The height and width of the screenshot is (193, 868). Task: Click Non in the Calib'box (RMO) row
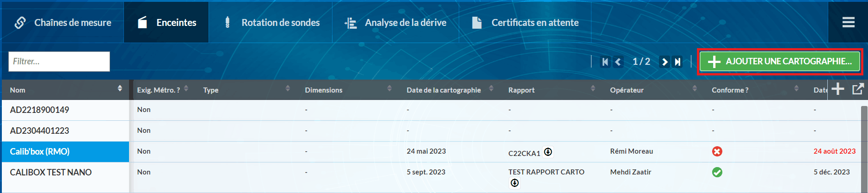(x=144, y=151)
